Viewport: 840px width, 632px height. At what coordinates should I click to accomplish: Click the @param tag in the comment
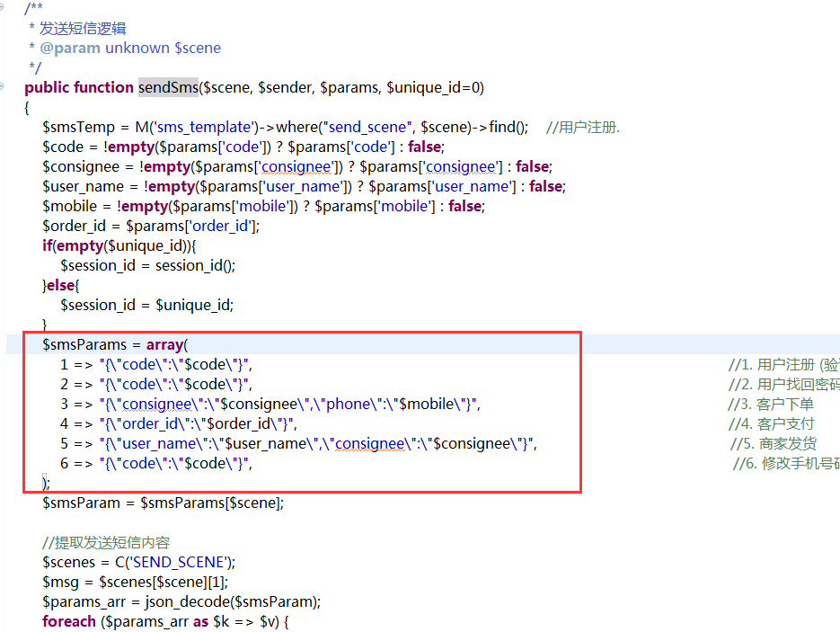coord(70,49)
